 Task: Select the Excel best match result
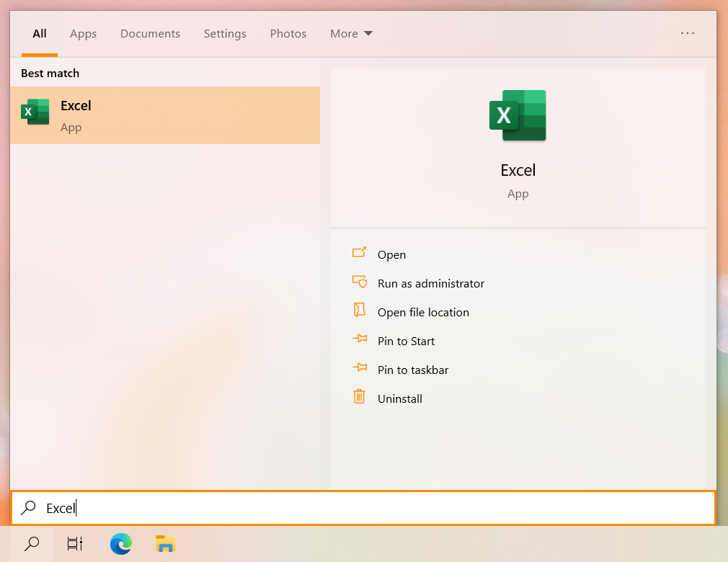(x=165, y=115)
